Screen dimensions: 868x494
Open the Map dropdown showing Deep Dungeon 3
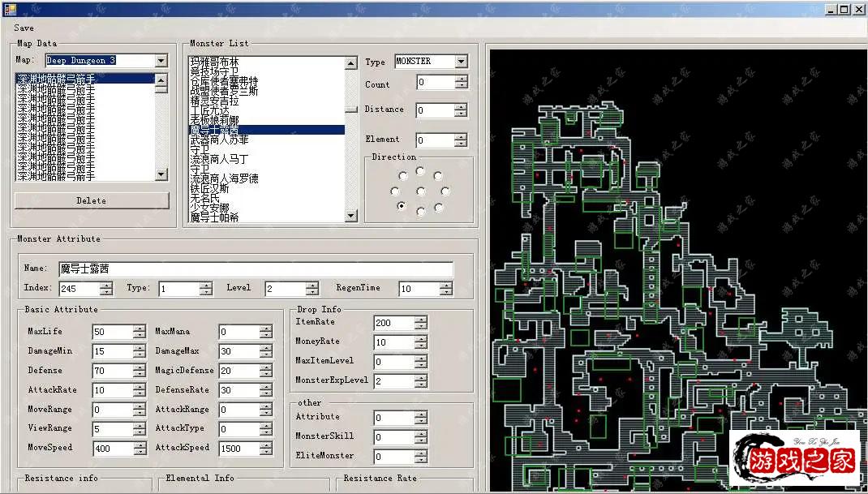click(x=161, y=61)
